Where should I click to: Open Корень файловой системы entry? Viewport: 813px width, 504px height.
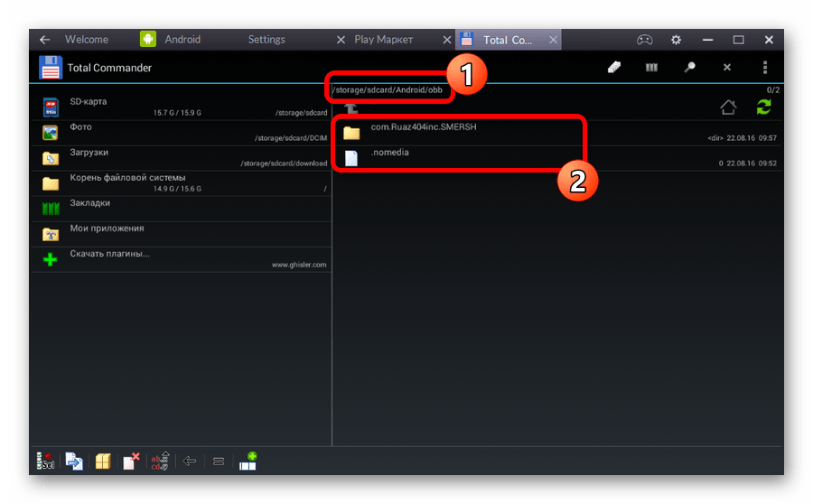(181, 183)
